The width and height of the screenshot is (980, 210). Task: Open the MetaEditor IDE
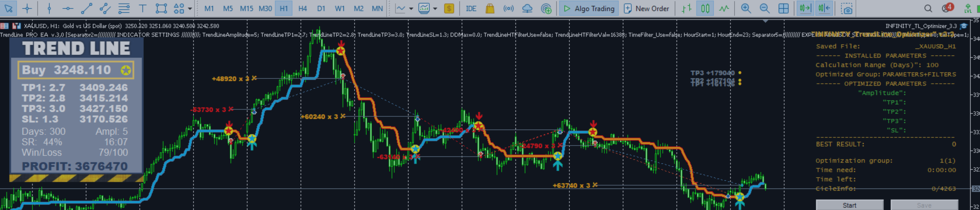pos(471,9)
